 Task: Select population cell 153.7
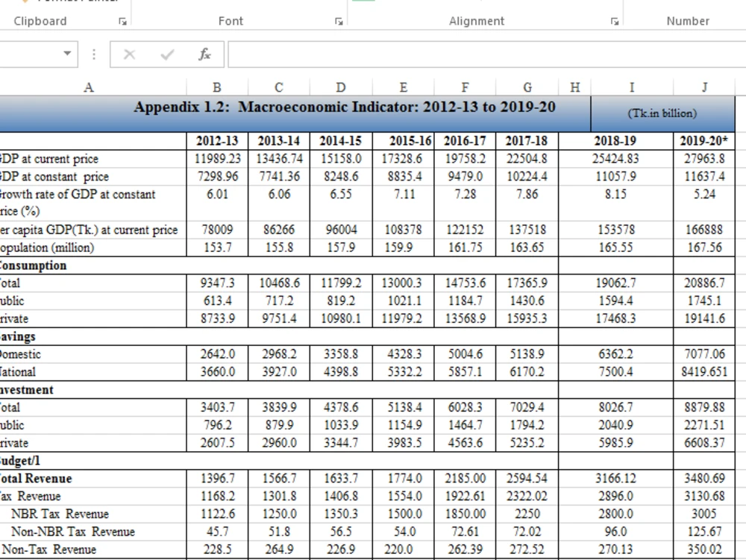click(x=217, y=248)
